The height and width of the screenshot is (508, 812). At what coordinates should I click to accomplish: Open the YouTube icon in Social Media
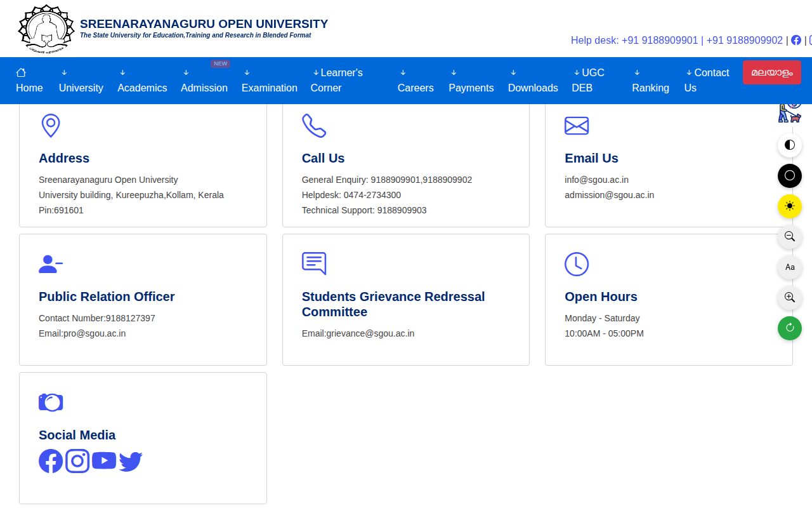click(104, 460)
